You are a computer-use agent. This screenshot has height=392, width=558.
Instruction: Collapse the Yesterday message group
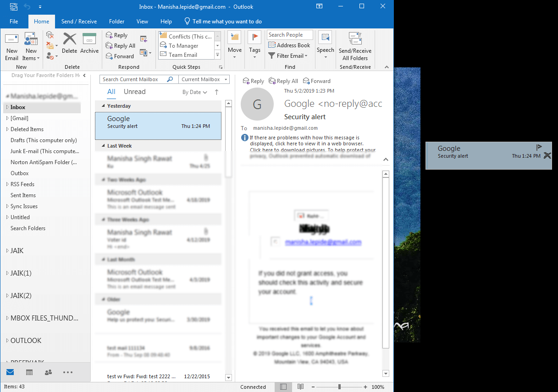coord(103,106)
